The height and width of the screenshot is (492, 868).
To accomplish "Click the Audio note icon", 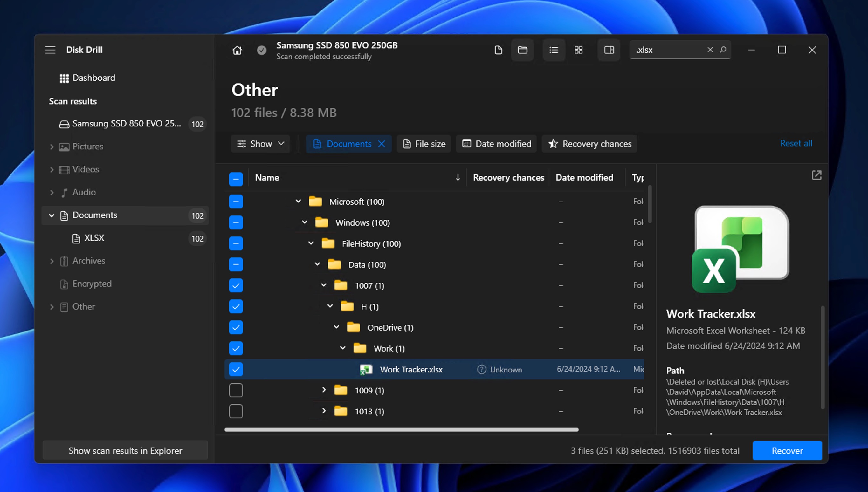I will point(64,193).
